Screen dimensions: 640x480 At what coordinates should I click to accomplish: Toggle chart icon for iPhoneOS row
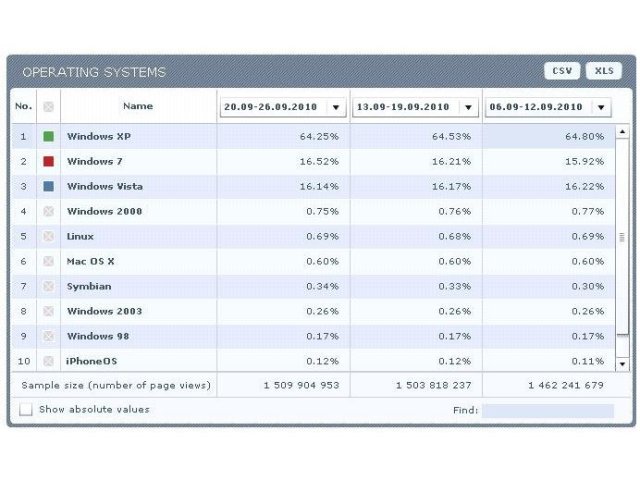[x=48, y=361]
